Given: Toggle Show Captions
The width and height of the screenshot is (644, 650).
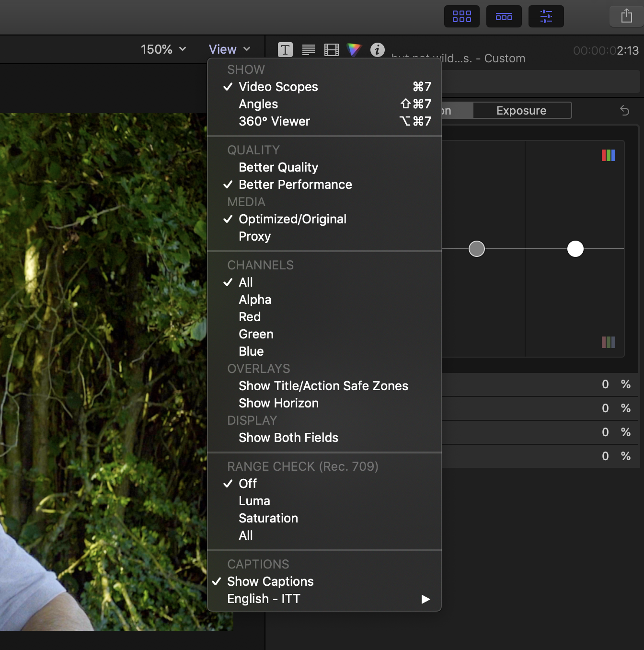Looking at the screenshot, I should click(324, 581).
